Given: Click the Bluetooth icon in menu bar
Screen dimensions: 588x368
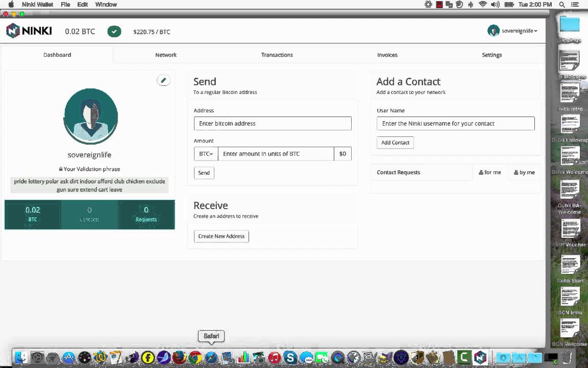Looking at the screenshot, I should pyautogui.click(x=471, y=5).
